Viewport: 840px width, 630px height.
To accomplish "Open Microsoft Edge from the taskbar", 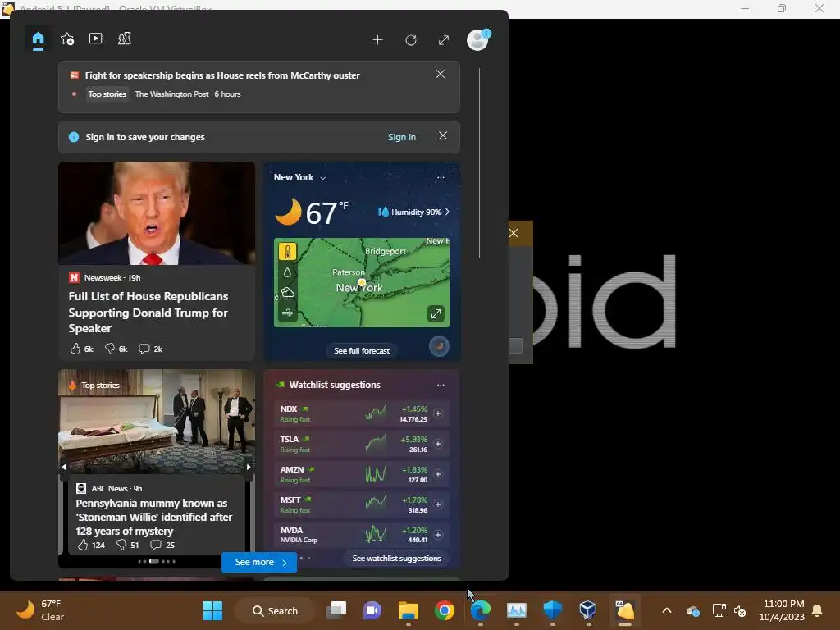I will click(481, 610).
